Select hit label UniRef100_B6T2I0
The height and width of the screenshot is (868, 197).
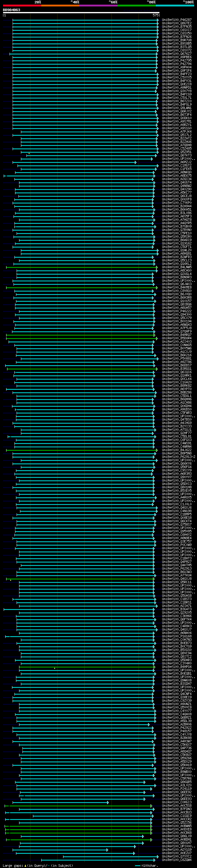point(176,101)
